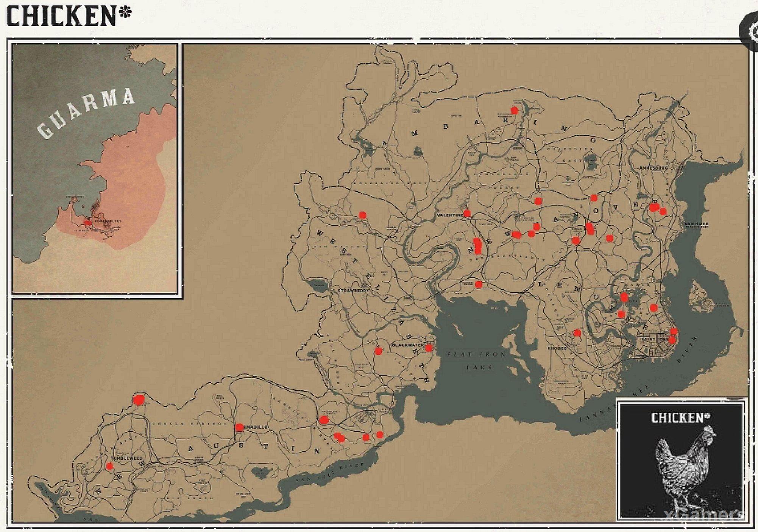
Task: Click the San Luis River label
Action: [329, 473]
